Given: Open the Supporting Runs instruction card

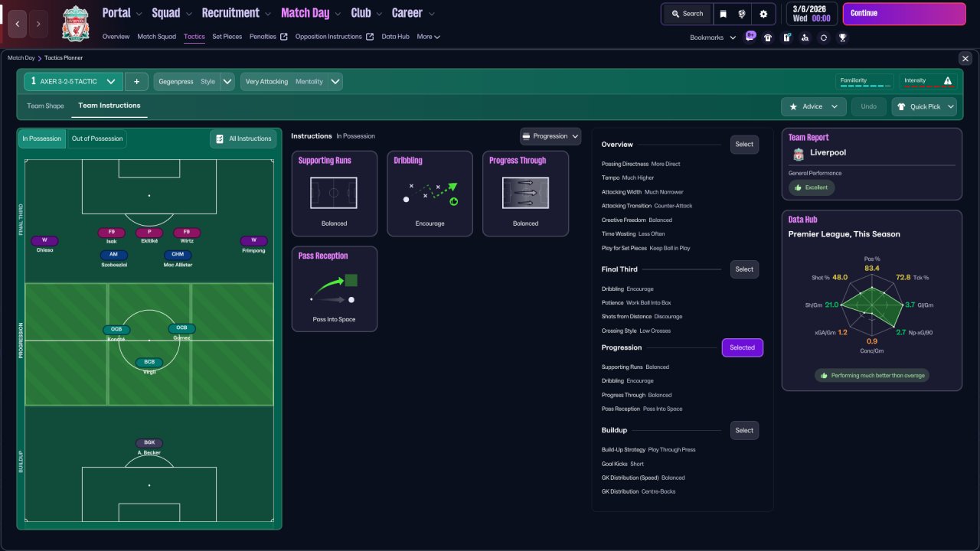Looking at the screenshot, I should 335,194.
